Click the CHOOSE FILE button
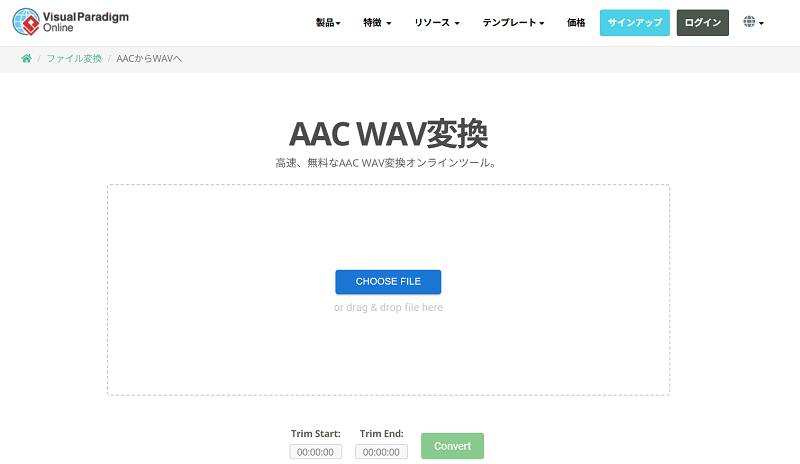This screenshot has height=464, width=800. 388,282
